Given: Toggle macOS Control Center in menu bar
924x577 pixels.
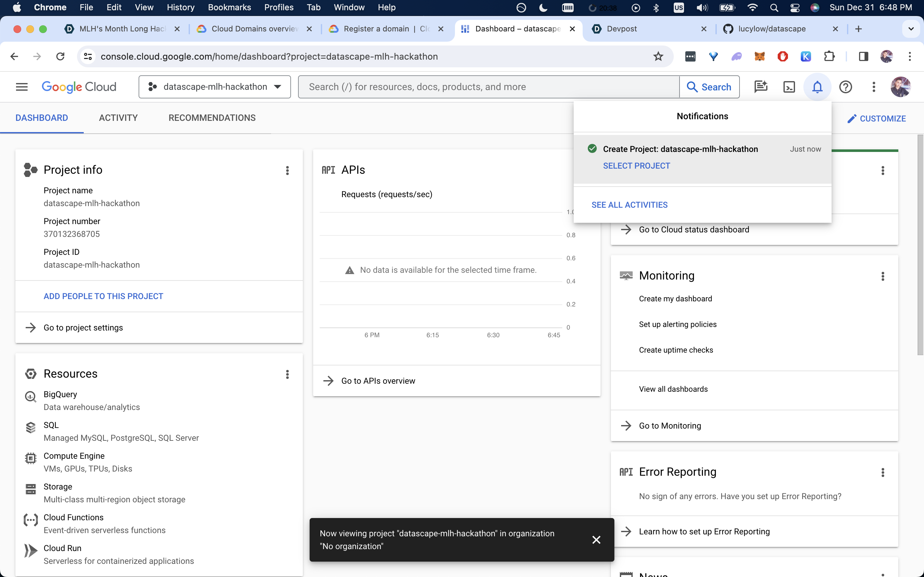Looking at the screenshot, I should pos(795,8).
